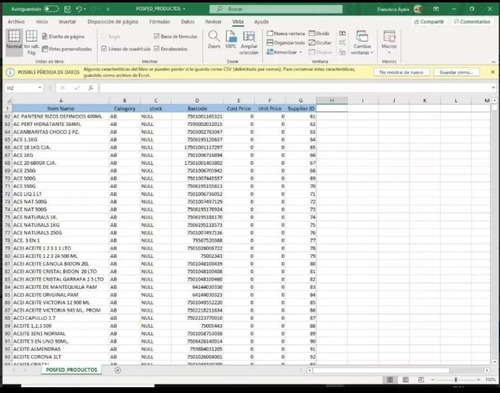Select column D header

tap(197, 101)
